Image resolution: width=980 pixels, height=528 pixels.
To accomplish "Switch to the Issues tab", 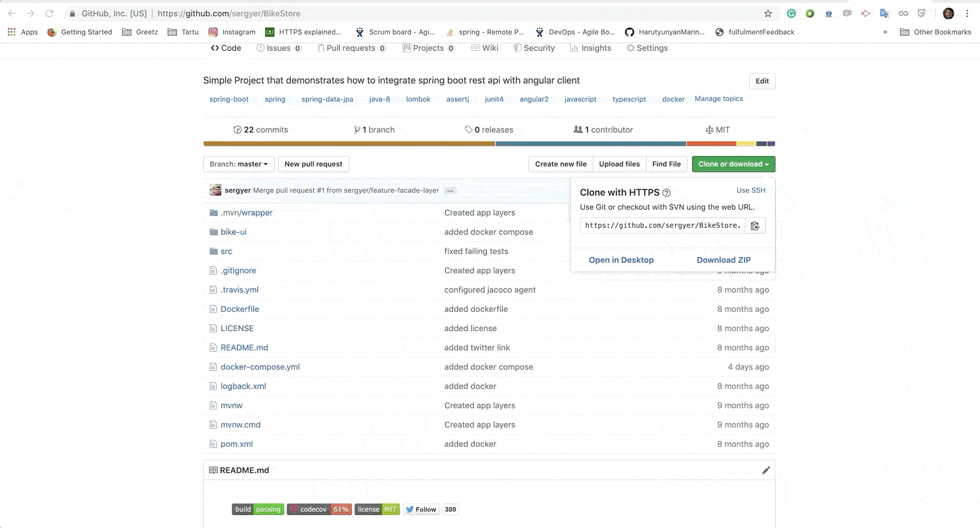I will coord(279,48).
